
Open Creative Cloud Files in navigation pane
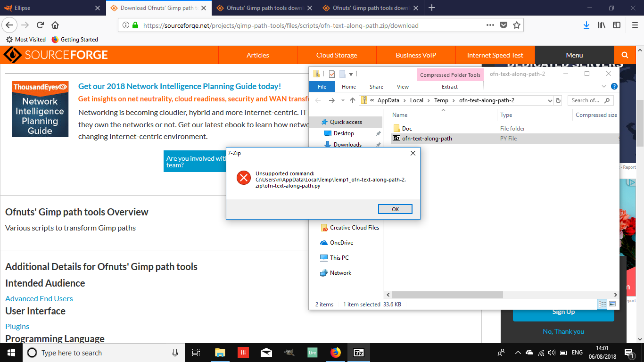(354, 228)
